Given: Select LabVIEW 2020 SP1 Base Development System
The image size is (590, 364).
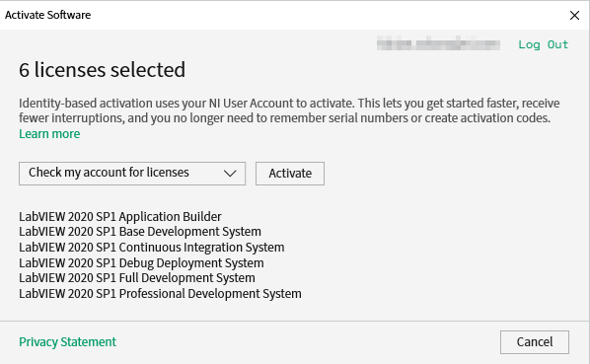Looking at the screenshot, I should coord(139,232).
